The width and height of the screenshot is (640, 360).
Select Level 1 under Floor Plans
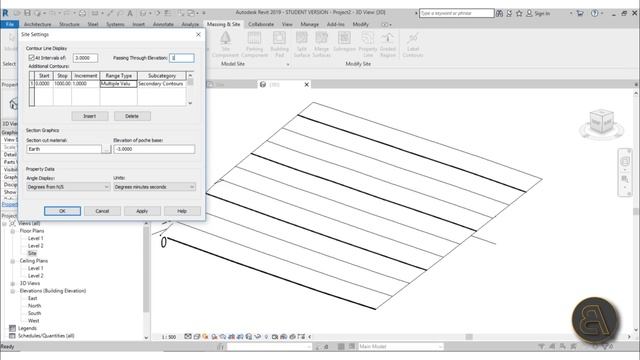[36, 238]
